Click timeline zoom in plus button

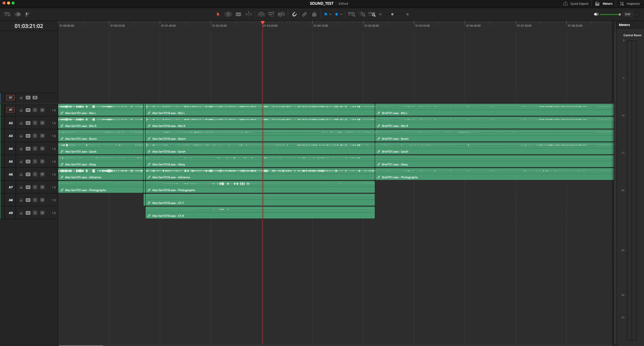(x=407, y=14)
